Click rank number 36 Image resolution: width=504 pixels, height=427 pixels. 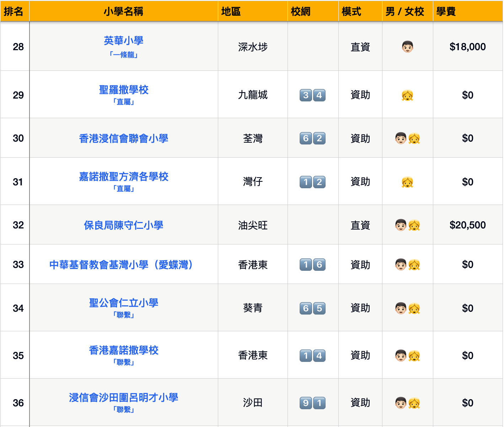coord(18,403)
